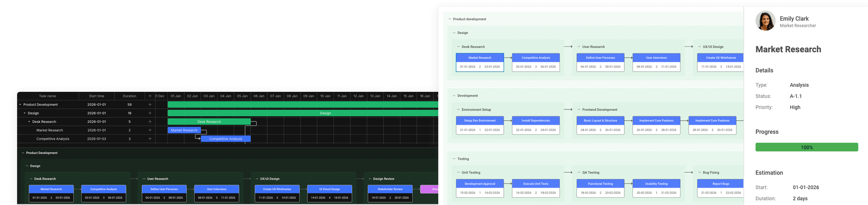Click minus icon next to Environment Setup
Image resolution: width=868 pixels, height=205 pixels.
[458, 110]
